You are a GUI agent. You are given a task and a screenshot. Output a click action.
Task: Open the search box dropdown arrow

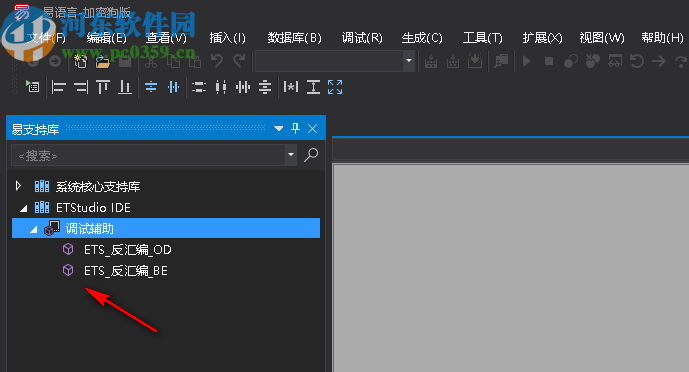pyautogui.click(x=291, y=155)
